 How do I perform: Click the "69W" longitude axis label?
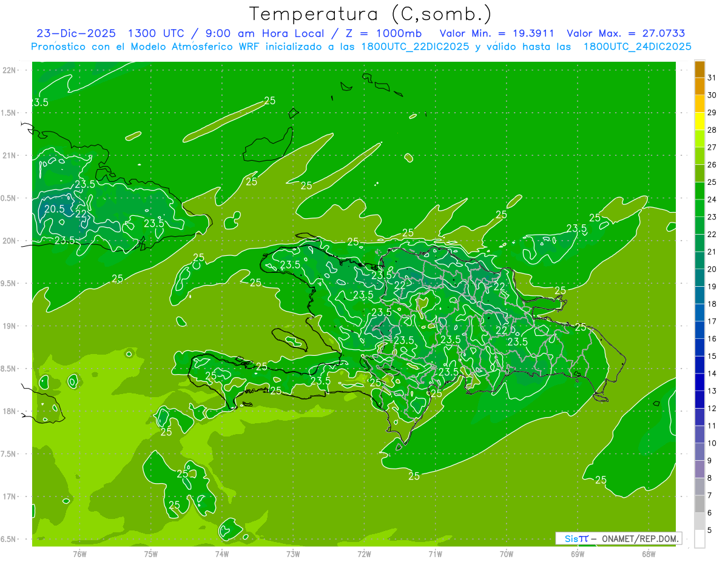click(578, 554)
